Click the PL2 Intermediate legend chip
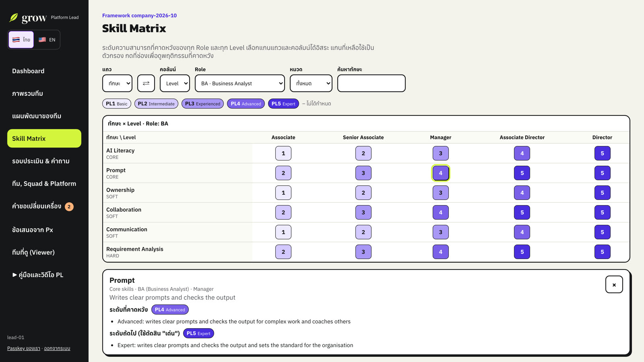The image size is (644, 362). [x=156, y=104]
